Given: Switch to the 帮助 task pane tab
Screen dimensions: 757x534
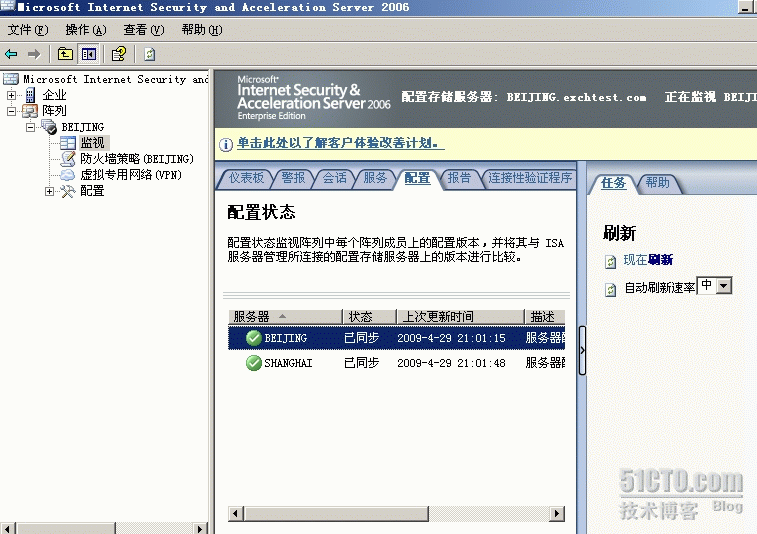Looking at the screenshot, I should [x=658, y=183].
